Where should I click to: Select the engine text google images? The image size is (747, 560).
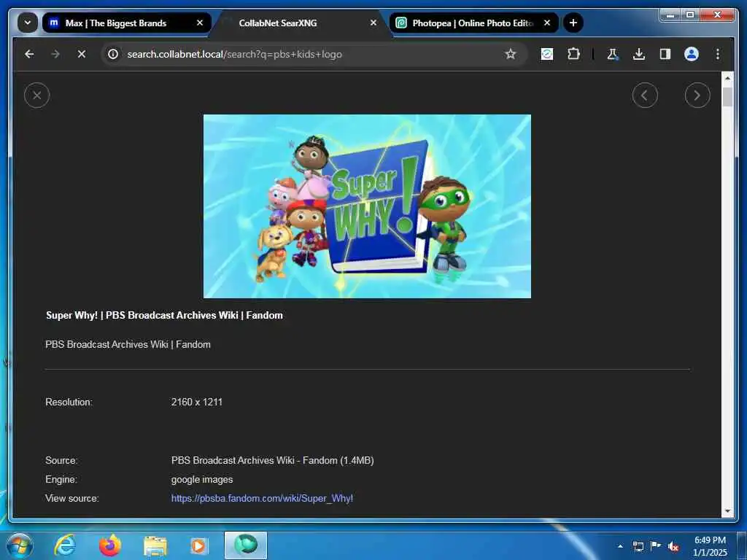202,480
